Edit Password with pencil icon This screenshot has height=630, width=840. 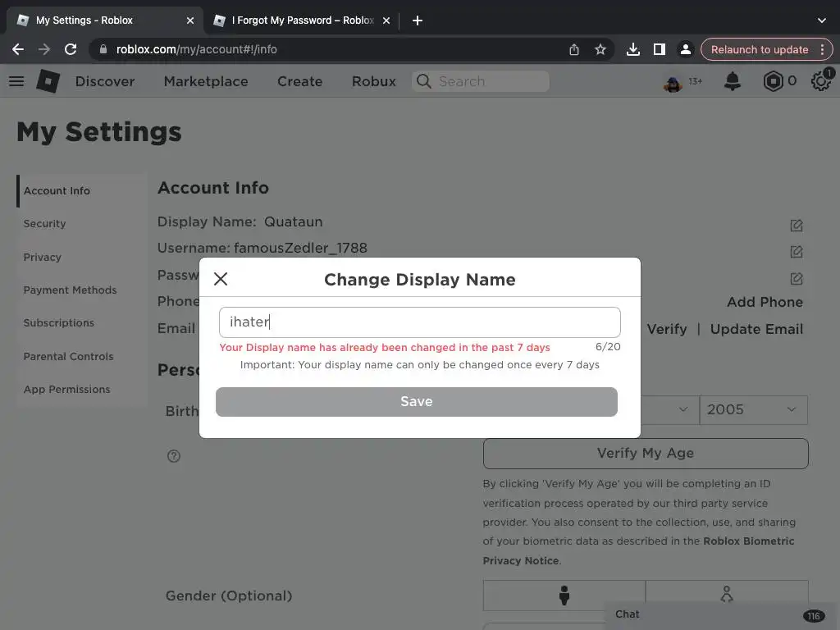(796, 279)
